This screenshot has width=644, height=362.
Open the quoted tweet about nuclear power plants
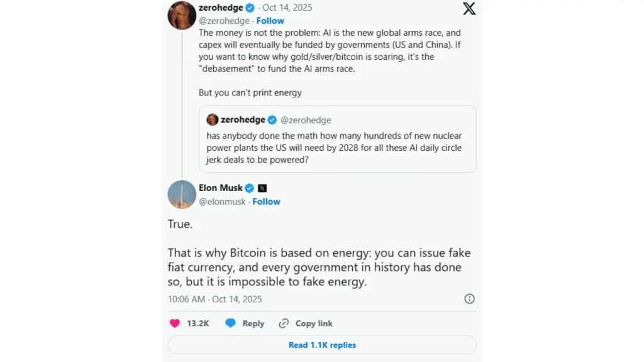[337, 148]
